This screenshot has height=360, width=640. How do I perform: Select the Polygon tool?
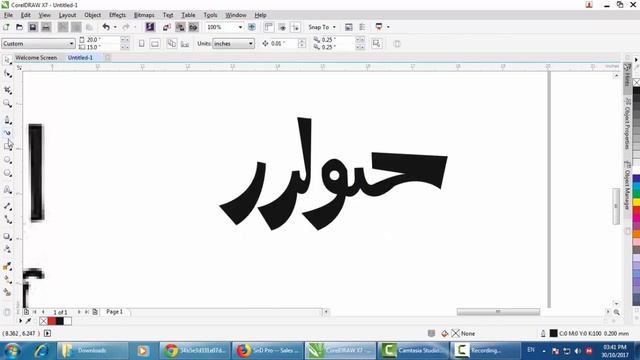tap(7, 173)
